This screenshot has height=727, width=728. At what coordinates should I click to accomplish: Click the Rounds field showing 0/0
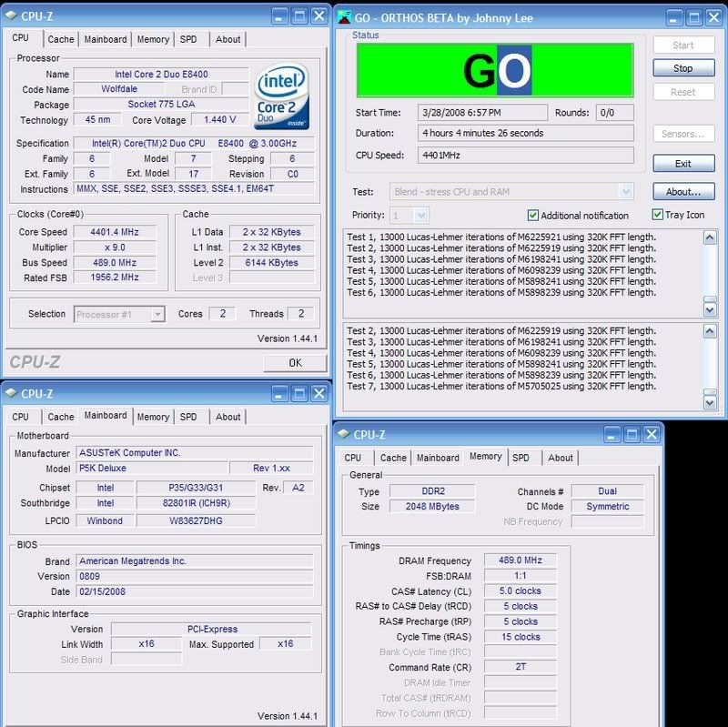615,112
